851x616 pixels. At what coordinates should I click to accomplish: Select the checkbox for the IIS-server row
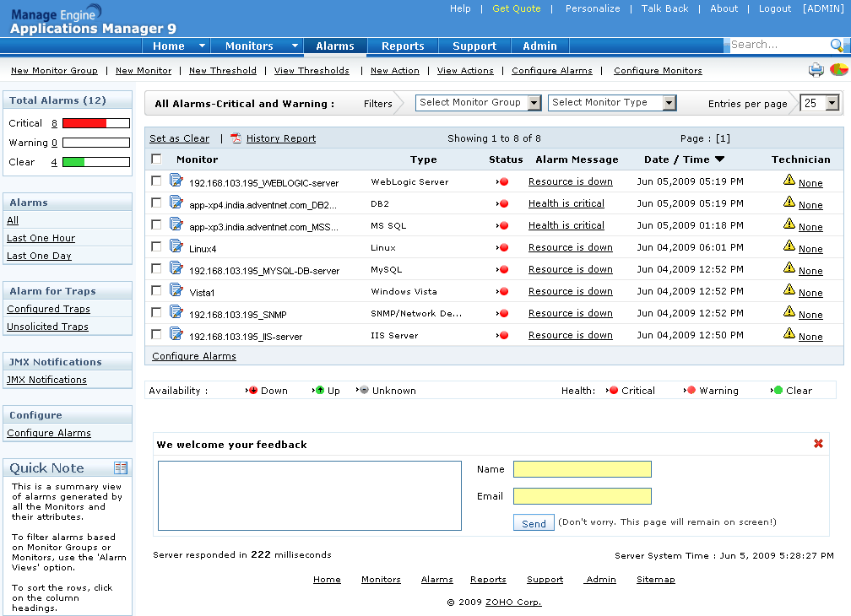coord(156,334)
